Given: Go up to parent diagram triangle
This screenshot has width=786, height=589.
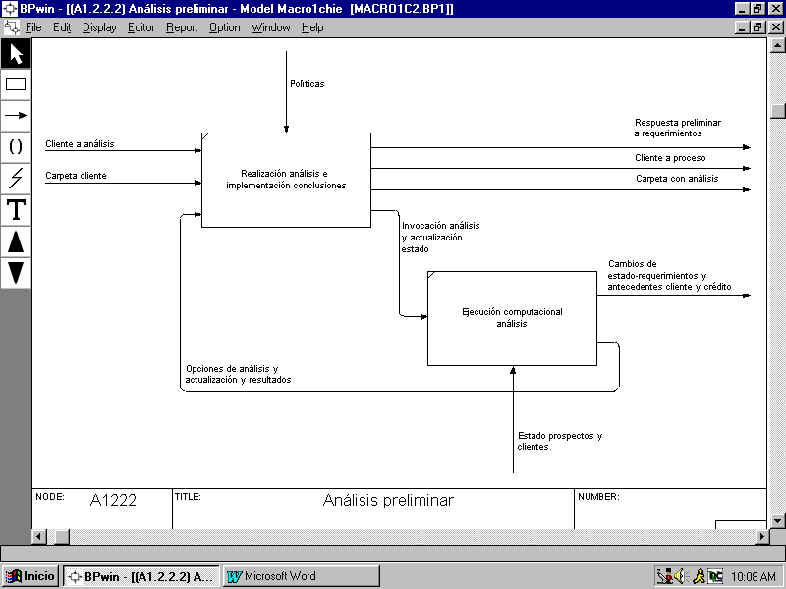Looking at the screenshot, I should coord(16,242).
